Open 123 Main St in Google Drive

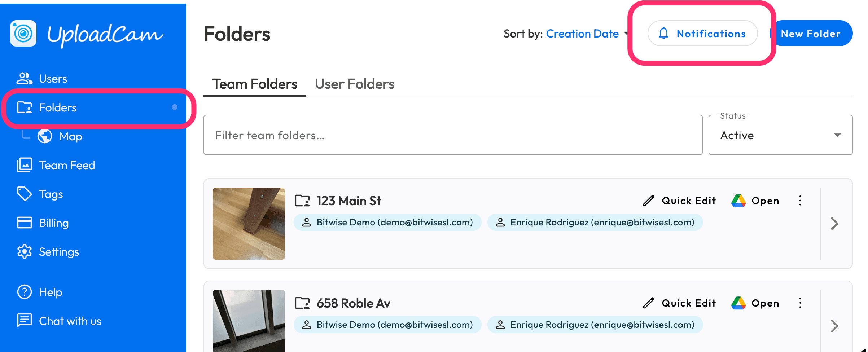[755, 201]
